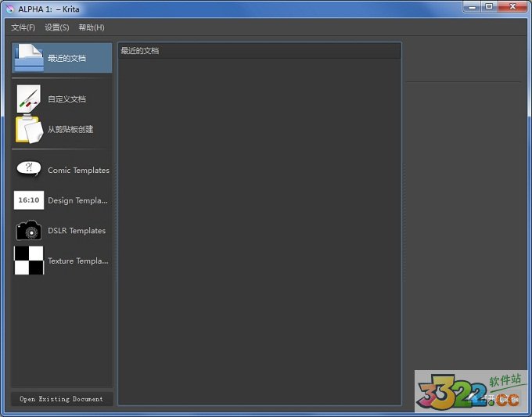
Task: Click the custom document brush icon
Action: coord(28,99)
